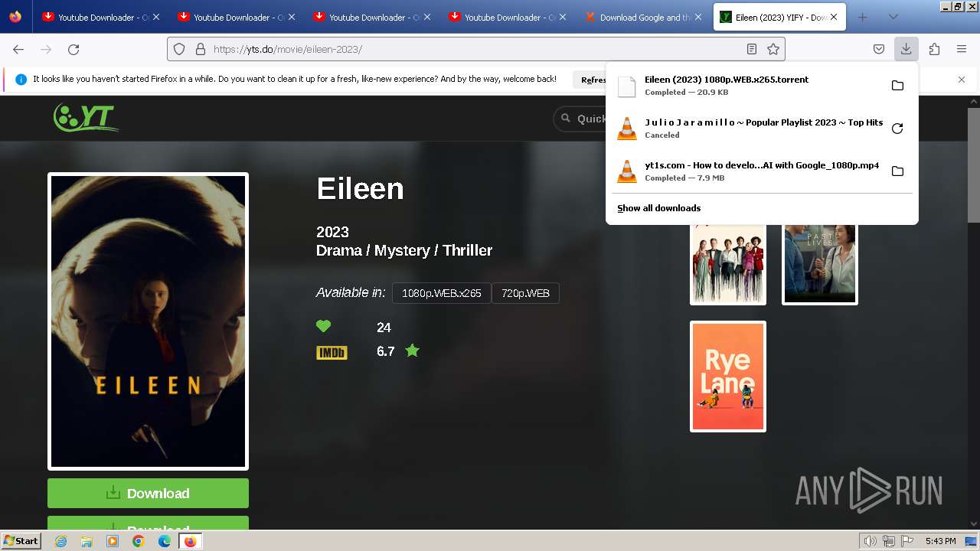Switch to the first Youtube Downloader tab

[102, 17]
